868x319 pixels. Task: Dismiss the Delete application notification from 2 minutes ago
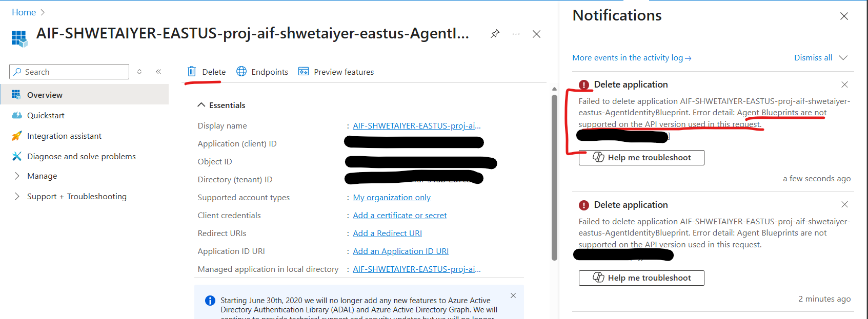844,204
